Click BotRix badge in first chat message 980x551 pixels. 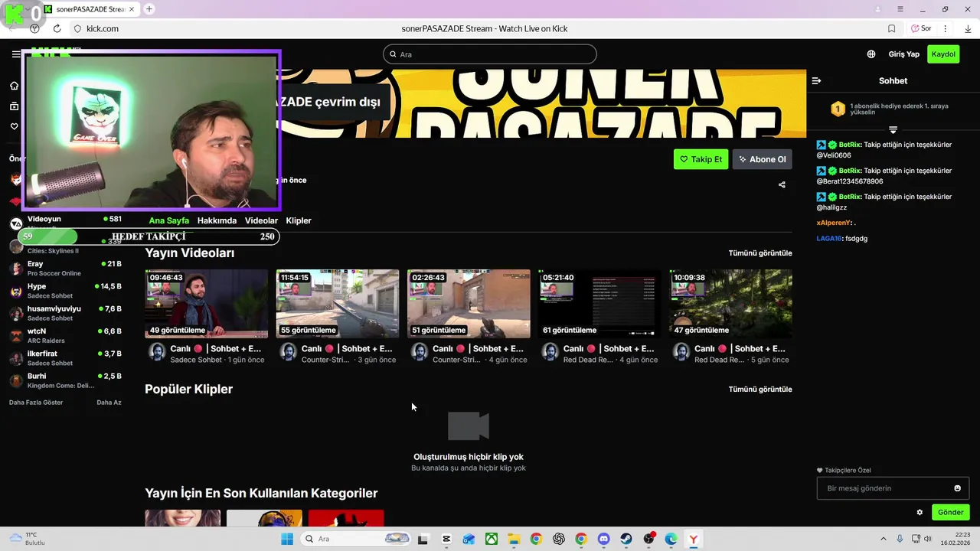(x=822, y=145)
